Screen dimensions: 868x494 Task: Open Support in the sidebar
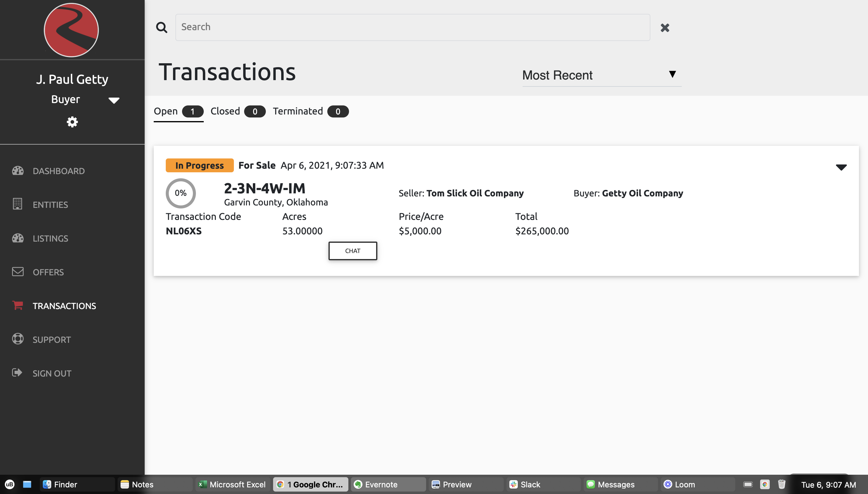pyautogui.click(x=52, y=340)
